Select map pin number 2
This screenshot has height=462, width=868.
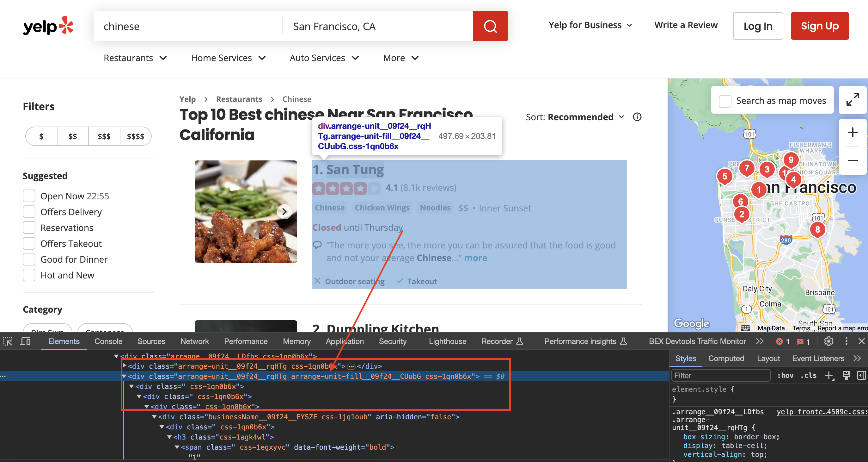pyautogui.click(x=742, y=215)
